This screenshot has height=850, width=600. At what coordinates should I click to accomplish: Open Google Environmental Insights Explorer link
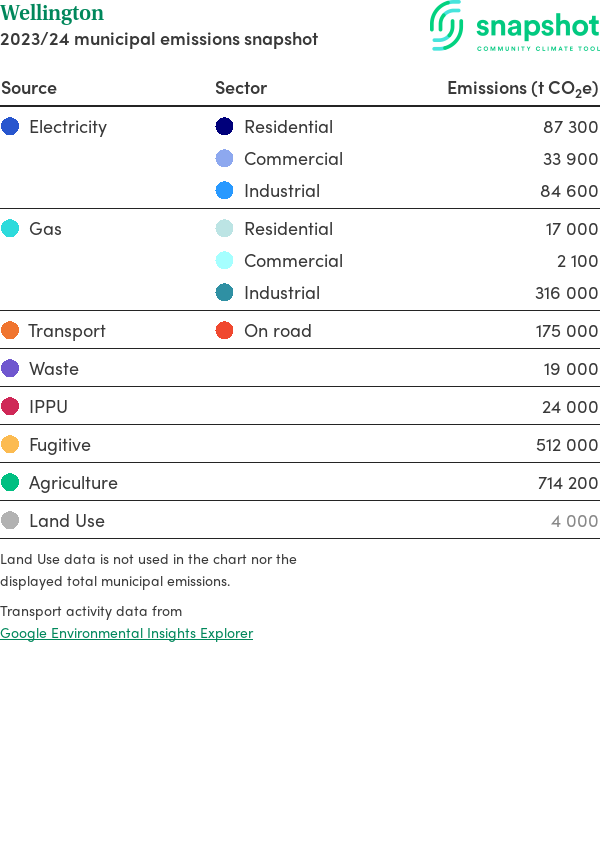tap(126, 633)
